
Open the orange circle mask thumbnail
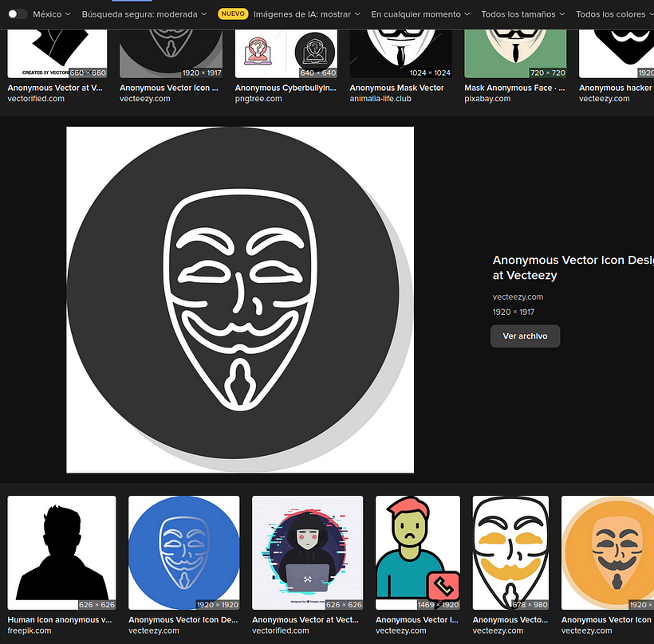click(x=607, y=552)
